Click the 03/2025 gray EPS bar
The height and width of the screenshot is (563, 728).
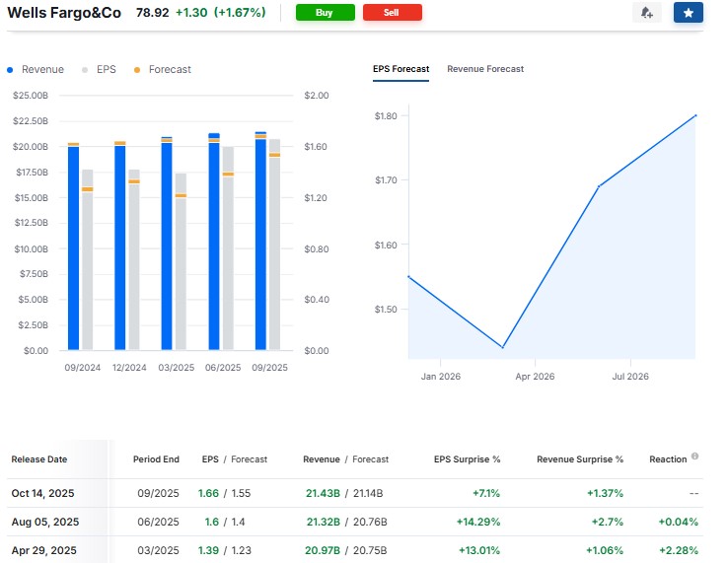click(x=182, y=261)
